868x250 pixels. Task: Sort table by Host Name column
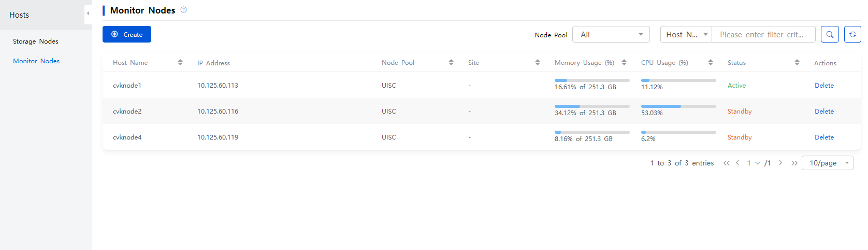coord(180,62)
